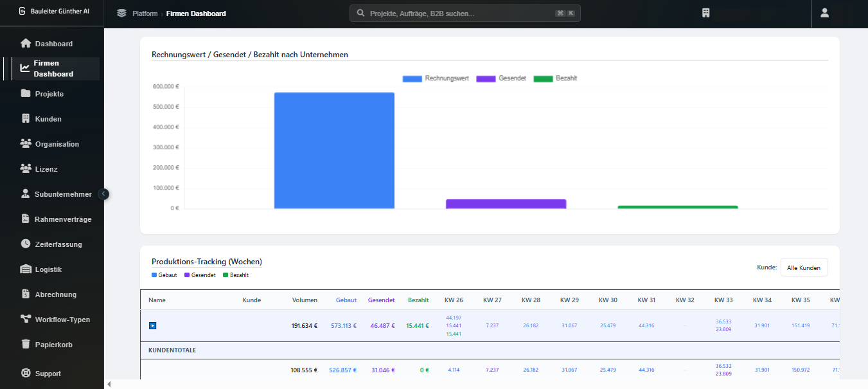
Task: Click the ⌘ K shortcut badge
Action: click(565, 14)
